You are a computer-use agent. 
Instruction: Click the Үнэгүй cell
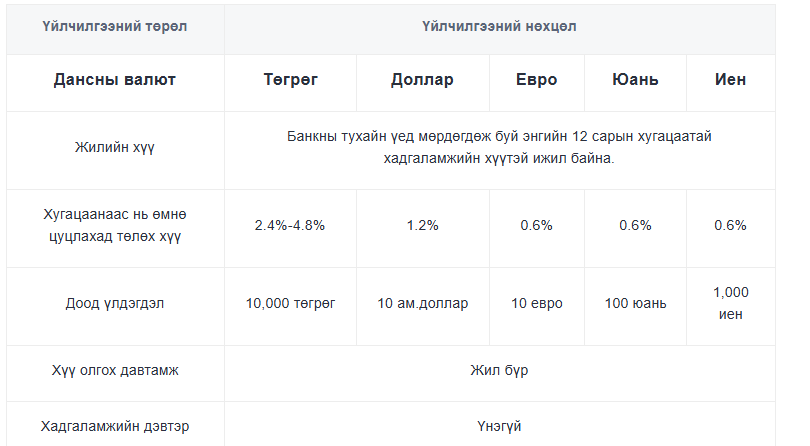click(x=499, y=426)
